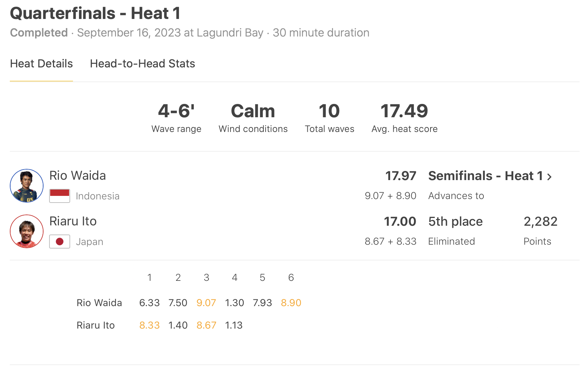The width and height of the screenshot is (588, 370).
Task: Open the Semifinals - Heat 1 link
Action: point(486,176)
